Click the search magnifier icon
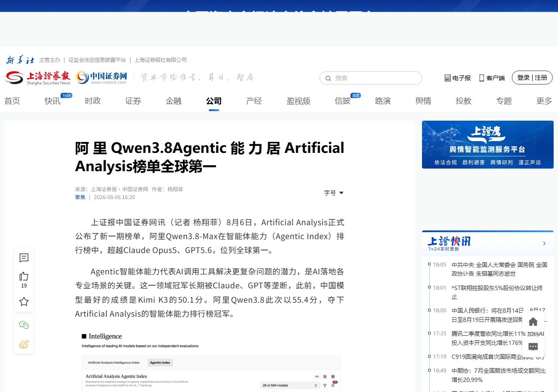This screenshot has width=558, height=392. (x=328, y=78)
